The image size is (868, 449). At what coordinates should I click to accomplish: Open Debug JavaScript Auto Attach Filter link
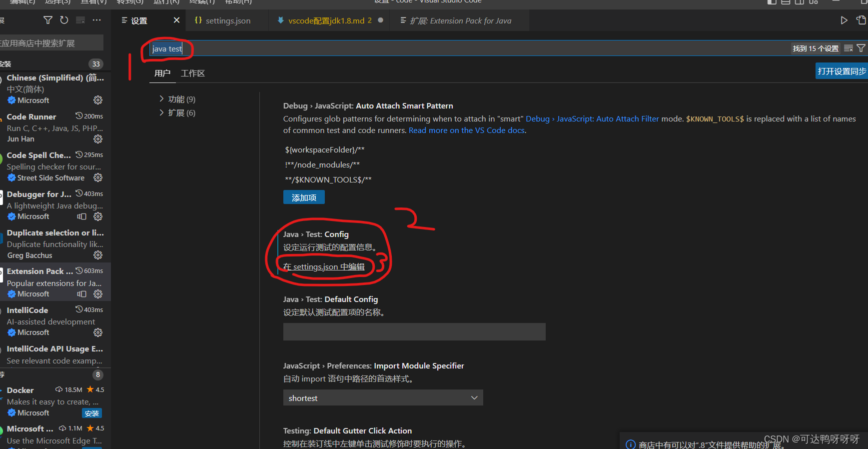tap(592, 118)
